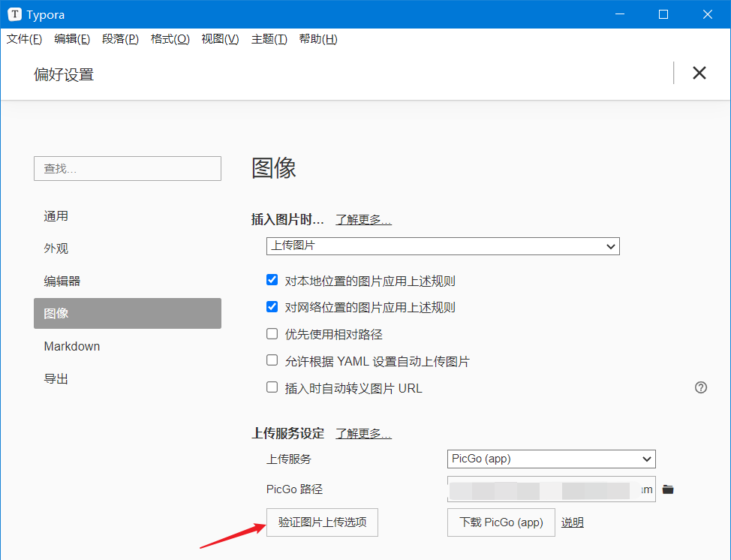Click the 说明 link next to download button
This screenshot has width=731, height=560.
tap(571, 522)
